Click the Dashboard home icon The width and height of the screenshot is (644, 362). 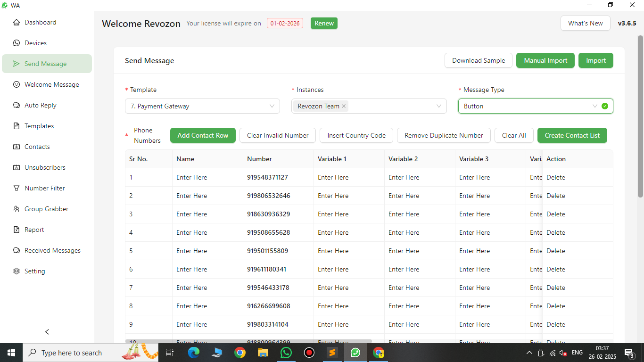pos(17,22)
